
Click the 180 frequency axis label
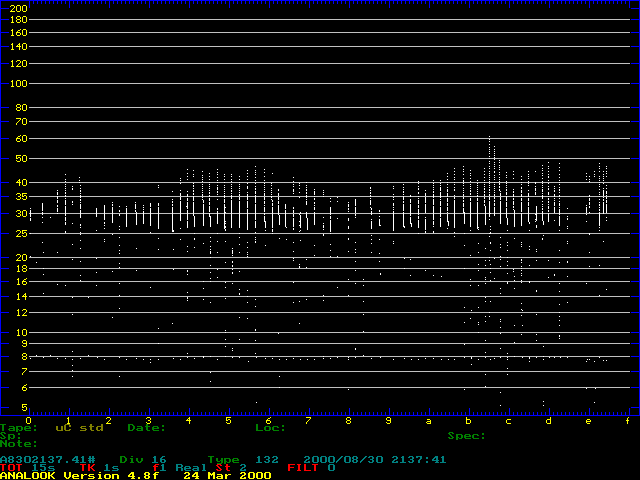[18, 20]
